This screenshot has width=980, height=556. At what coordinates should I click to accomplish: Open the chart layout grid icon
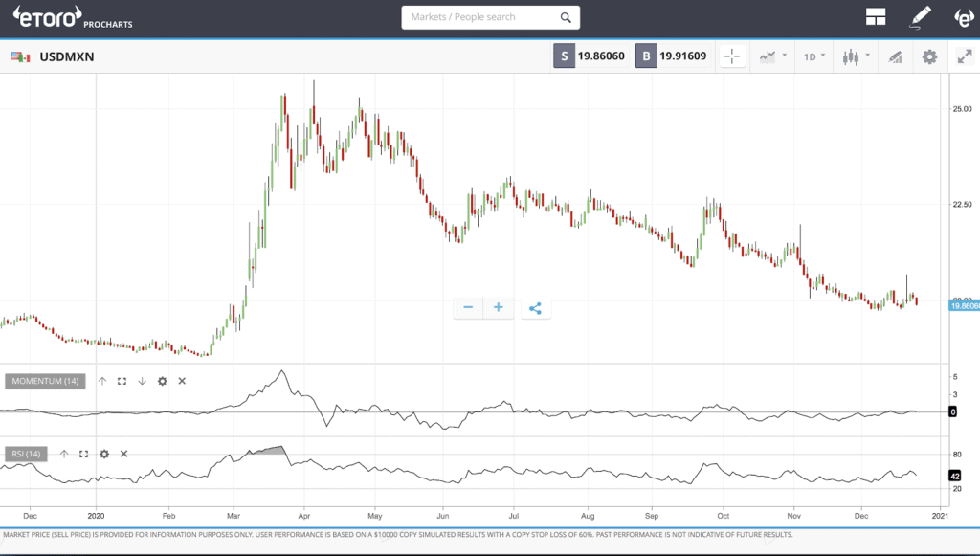click(876, 17)
